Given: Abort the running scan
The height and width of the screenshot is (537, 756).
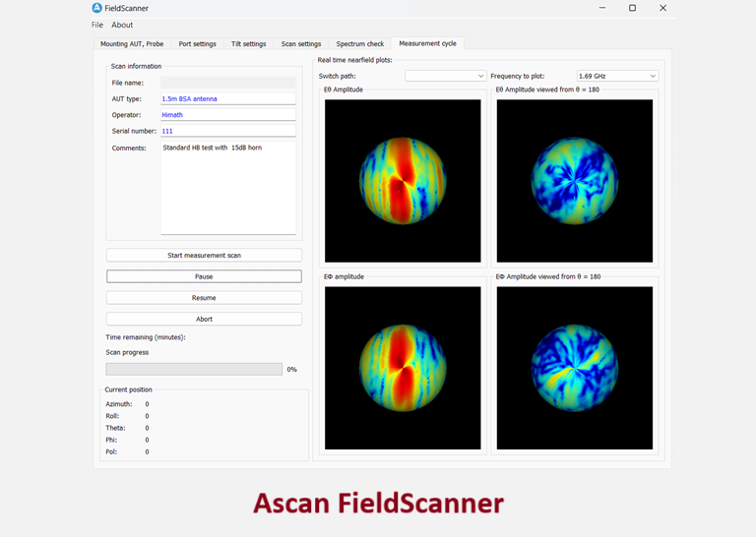Looking at the screenshot, I should [x=204, y=319].
